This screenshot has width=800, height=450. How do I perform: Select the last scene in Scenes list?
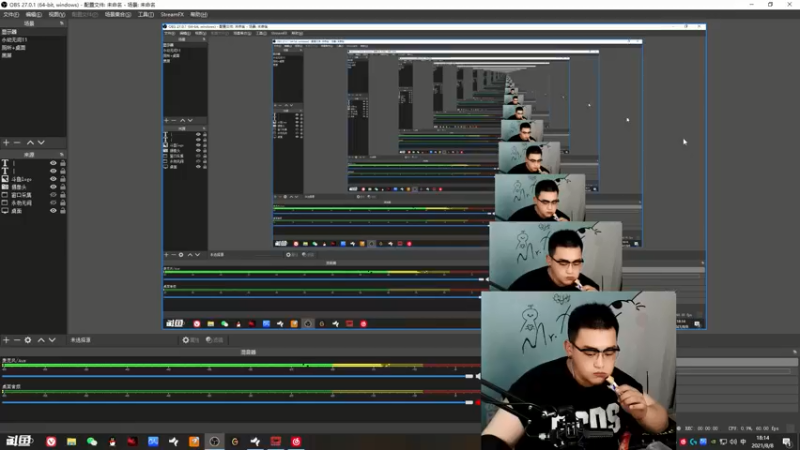33,55
